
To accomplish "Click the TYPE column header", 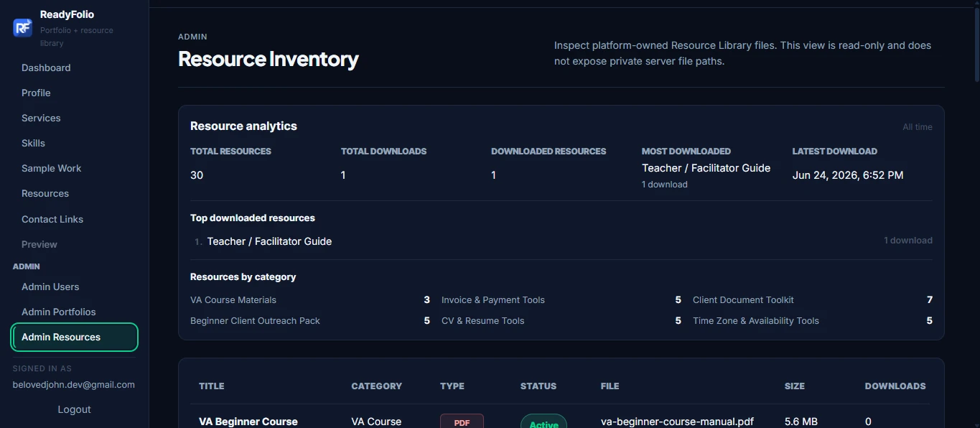I will point(452,386).
